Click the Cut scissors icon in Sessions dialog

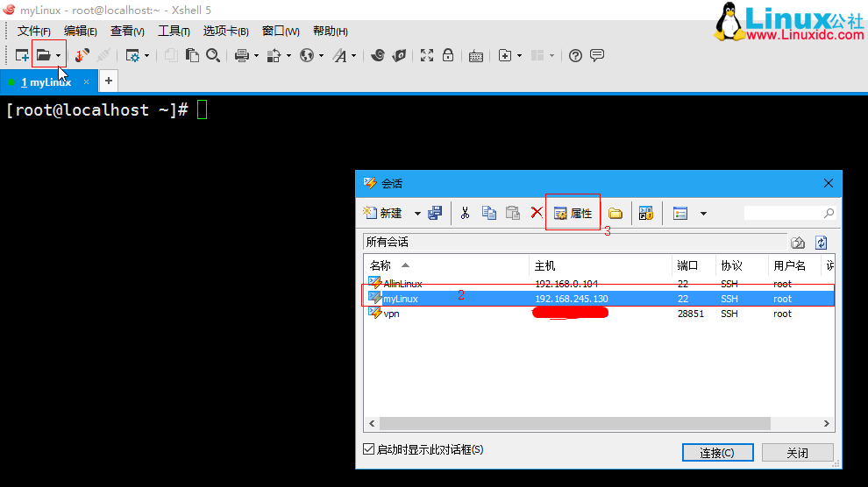[x=465, y=213]
